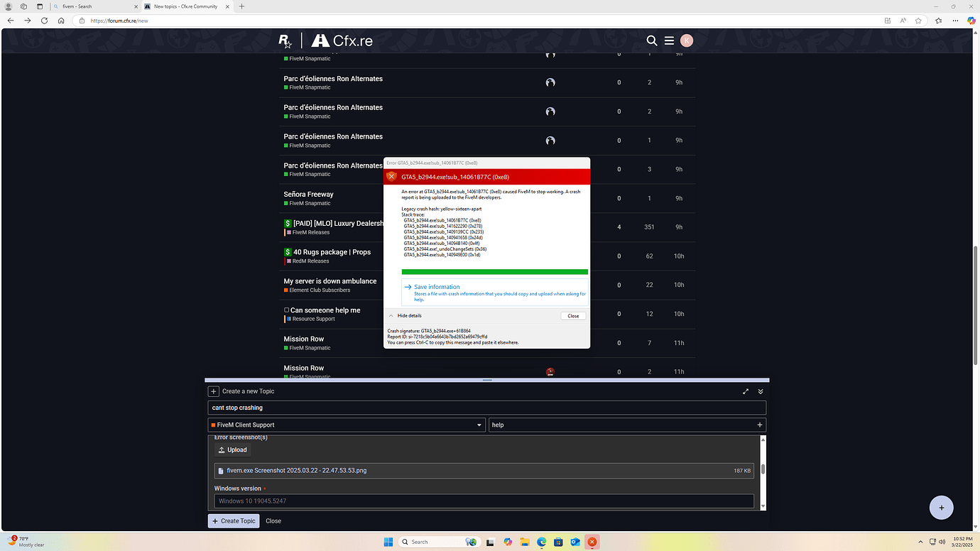Submit the post with Create Topic

click(233, 520)
